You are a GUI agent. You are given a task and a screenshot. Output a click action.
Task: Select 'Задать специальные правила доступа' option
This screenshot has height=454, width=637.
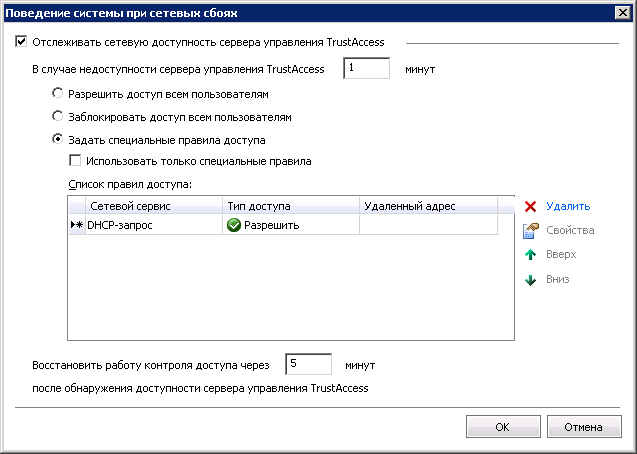pyautogui.click(x=59, y=139)
